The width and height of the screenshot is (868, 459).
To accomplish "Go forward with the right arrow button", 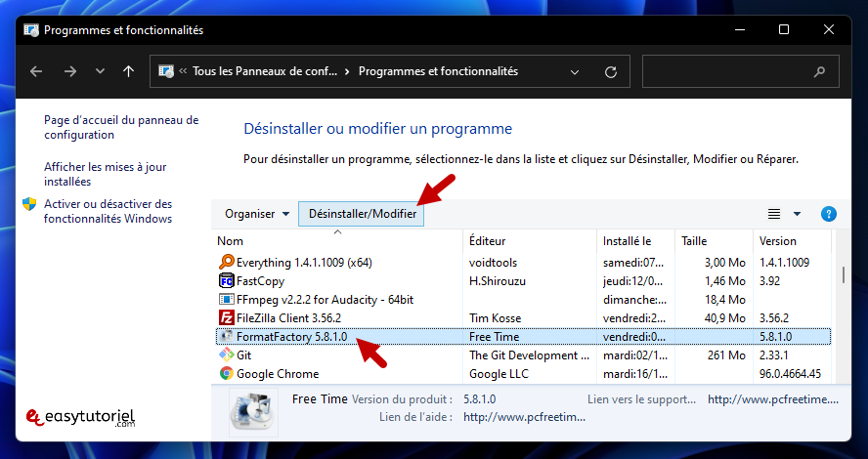I will pyautogui.click(x=70, y=71).
